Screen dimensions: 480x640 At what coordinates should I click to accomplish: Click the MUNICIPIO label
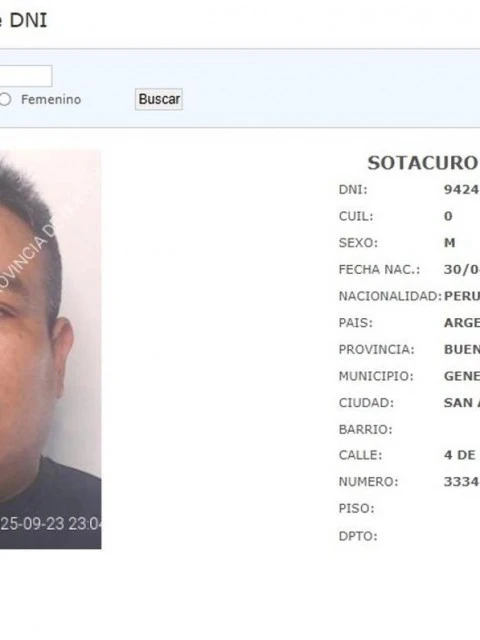[376, 376]
